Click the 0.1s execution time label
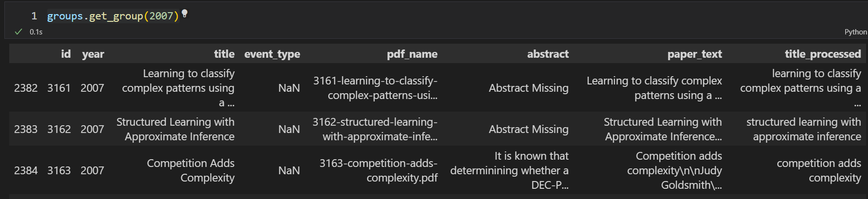Viewport: 868px width, 199px height. (36, 32)
